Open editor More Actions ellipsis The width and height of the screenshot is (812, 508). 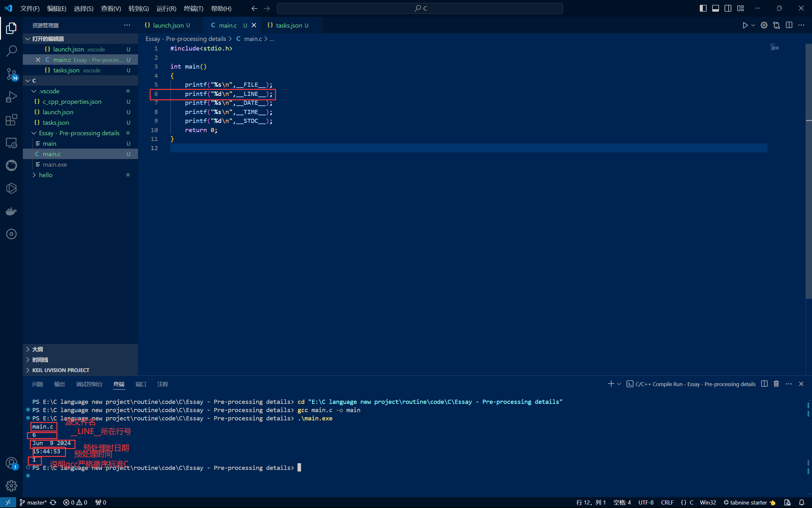(x=801, y=25)
